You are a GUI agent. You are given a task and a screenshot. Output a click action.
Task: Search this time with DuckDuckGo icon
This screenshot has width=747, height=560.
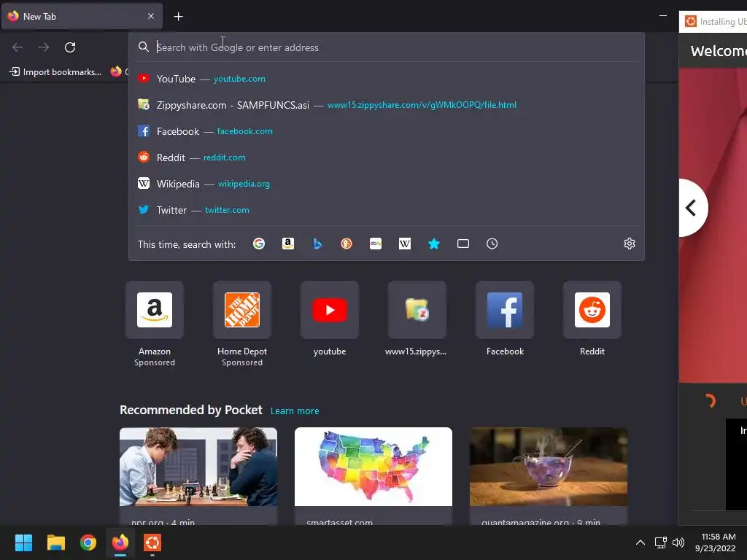pyautogui.click(x=347, y=244)
